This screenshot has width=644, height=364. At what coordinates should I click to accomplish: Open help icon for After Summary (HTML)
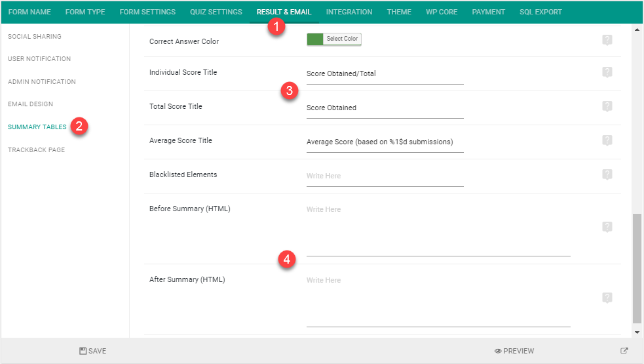[607, 297]
